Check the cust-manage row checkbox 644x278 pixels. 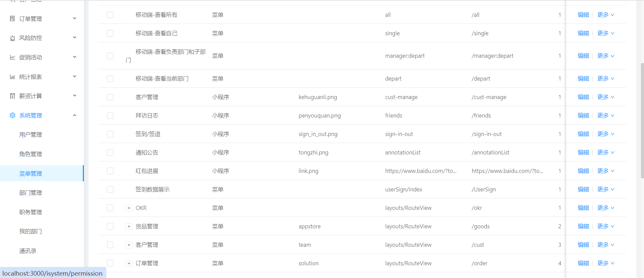[x=110, y=97]
